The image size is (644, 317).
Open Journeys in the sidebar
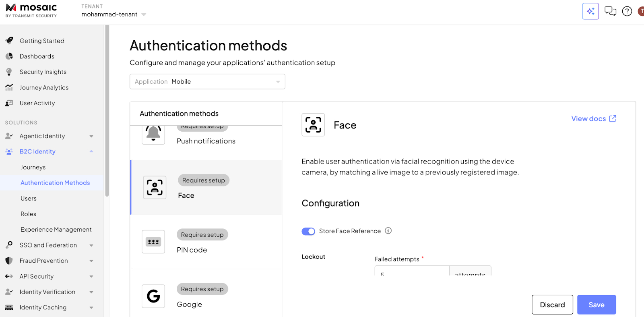[33, 167]
